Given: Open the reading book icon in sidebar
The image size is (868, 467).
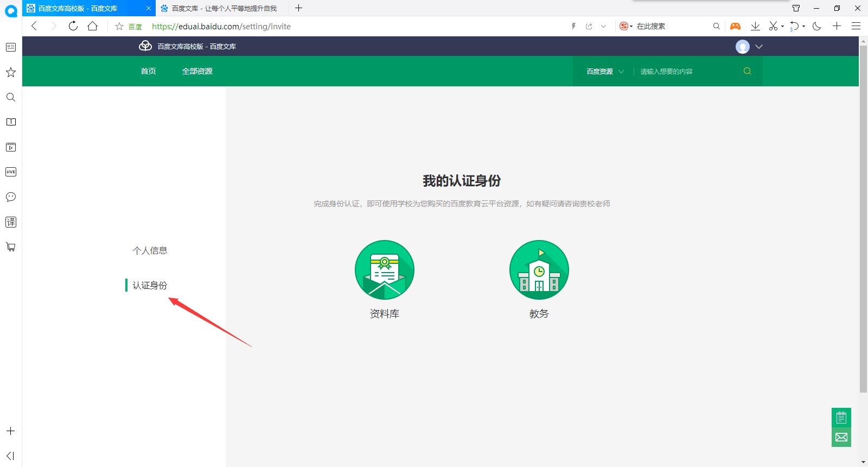Looking at the screenshot, I should click(x=11, y=122).
